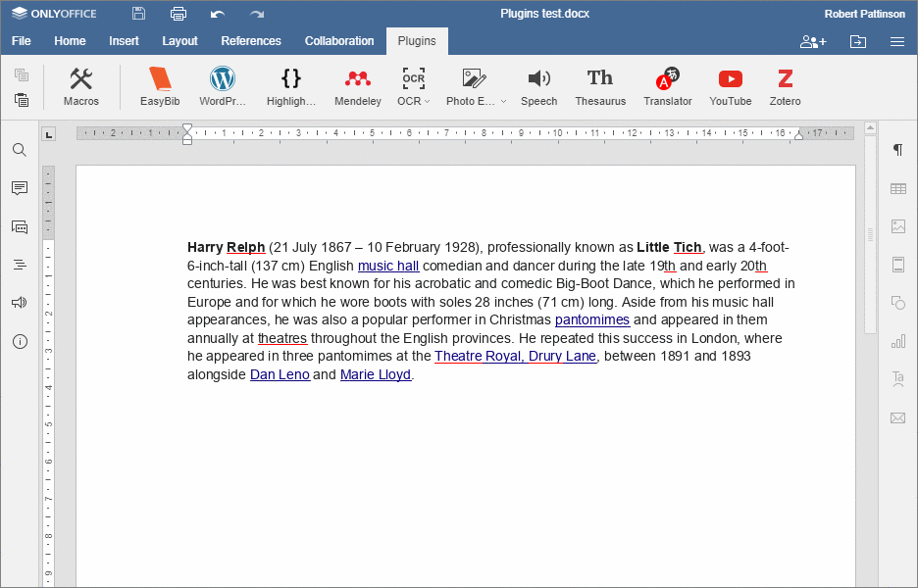The width and height of the screenshot is (918, 588).
Task: Open Mail merge settings in right sidebar
Action: point(897,417)
